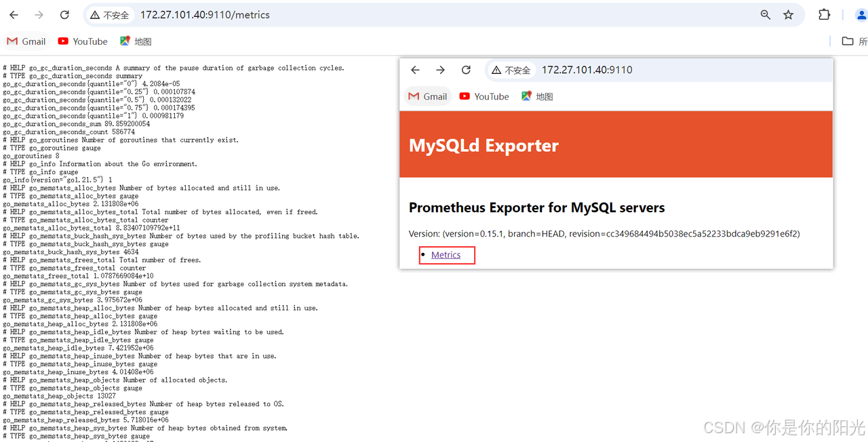Click the go_memstats_heap_idle_bytes 7.421952e+06 line
The image size is (868, 442).
[x=78, y=348]
